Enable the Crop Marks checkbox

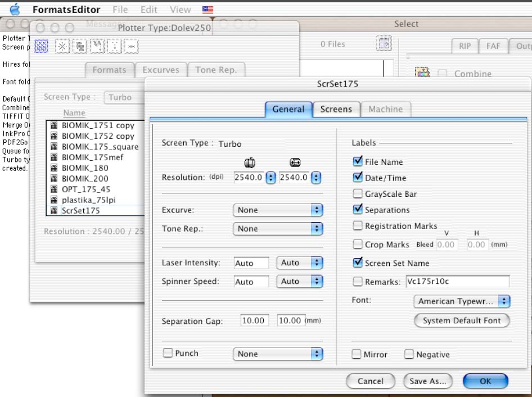pyautogui.click(x=358, y=244)
